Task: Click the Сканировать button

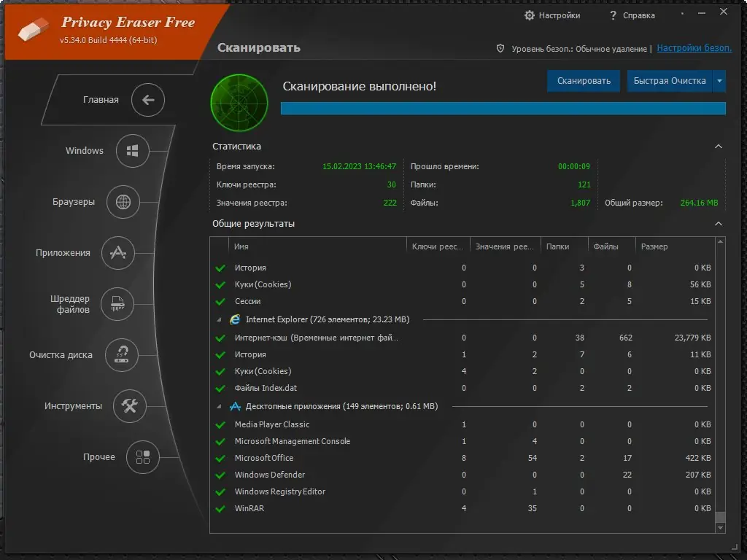Action: tap(584, 81)
